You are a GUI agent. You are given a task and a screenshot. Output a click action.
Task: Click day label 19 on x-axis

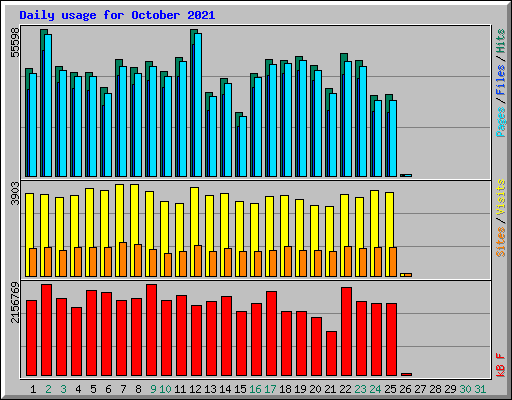300,389
